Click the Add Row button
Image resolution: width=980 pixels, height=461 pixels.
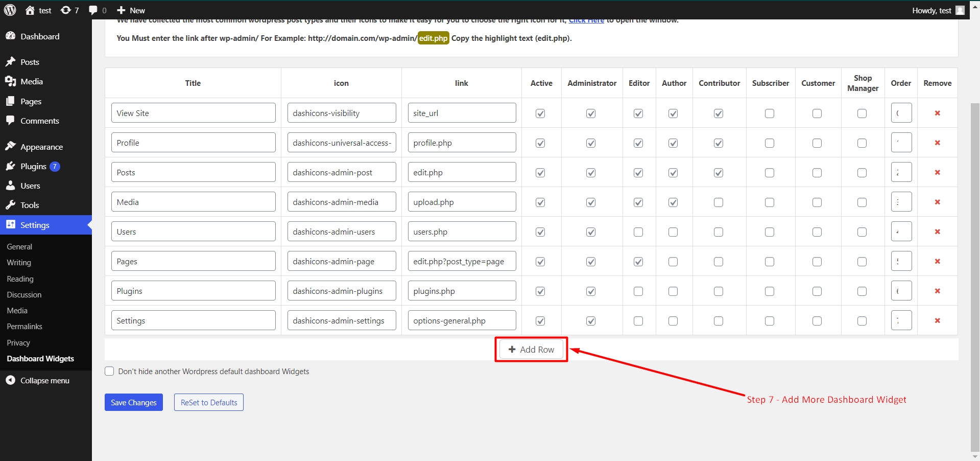coord(531,350)
